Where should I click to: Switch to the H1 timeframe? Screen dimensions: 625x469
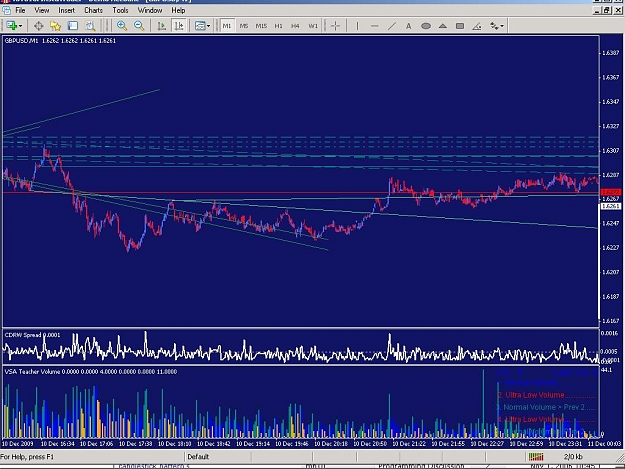(x=278, y=26)
